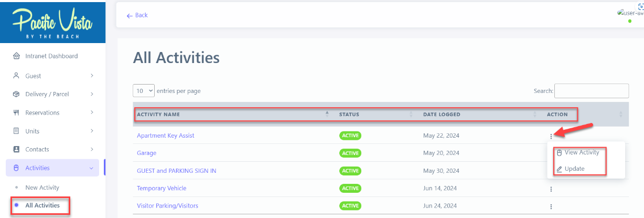Image resolution: width=644 pixels, height=218 pixels.
Task: Open New Activity in the sidebar
Action: tap(42, 188)
